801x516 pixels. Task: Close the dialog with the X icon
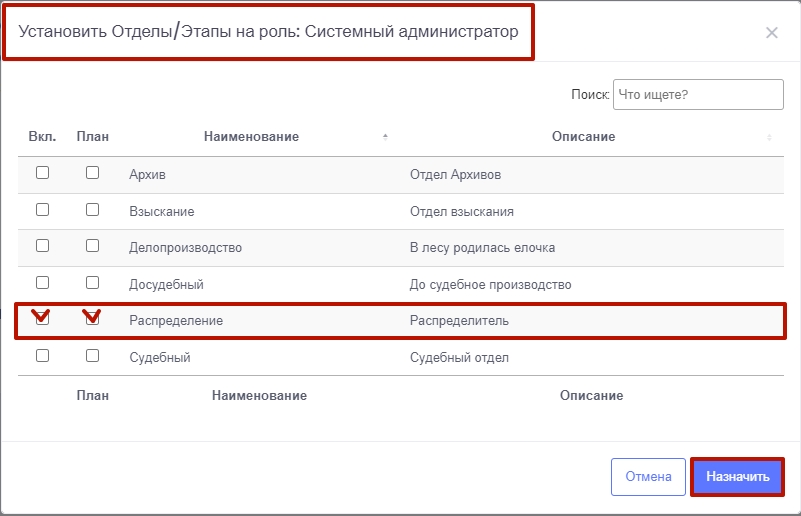(771, 33)
